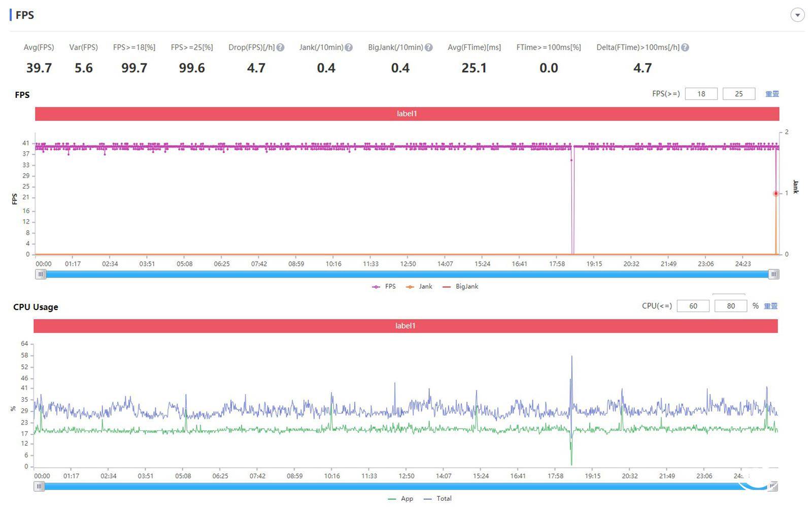Click the FPS threshold field showing 18
This screenshot has width=812, height=523.
point(701,94)
